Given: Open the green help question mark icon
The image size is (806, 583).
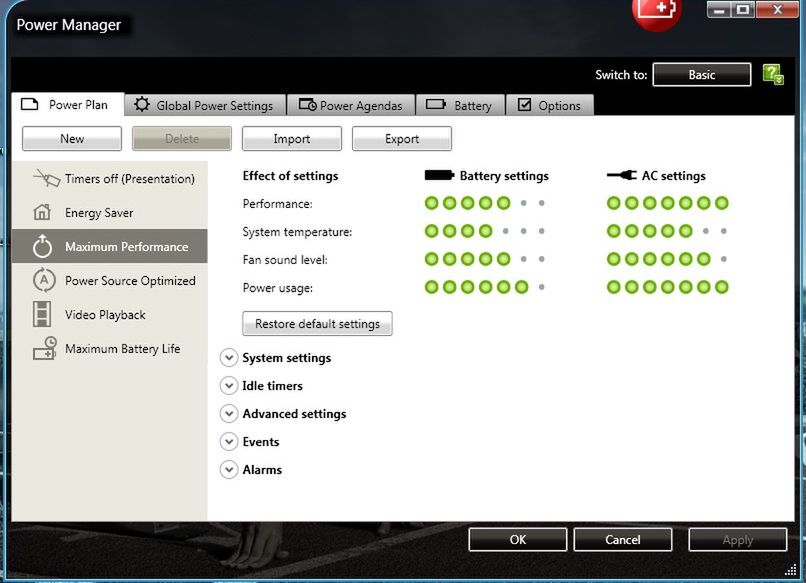Looking at the screenshot, I should (769, 74).
